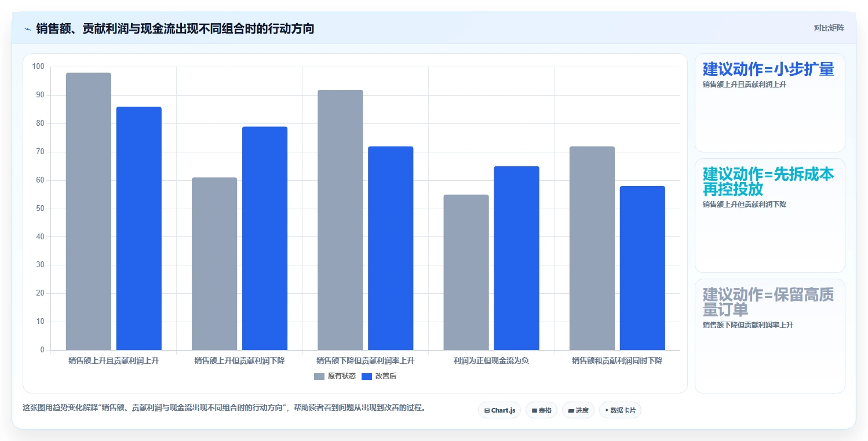
Task: Toggle the 原有状态 legend series
Action: pos(335,377)
